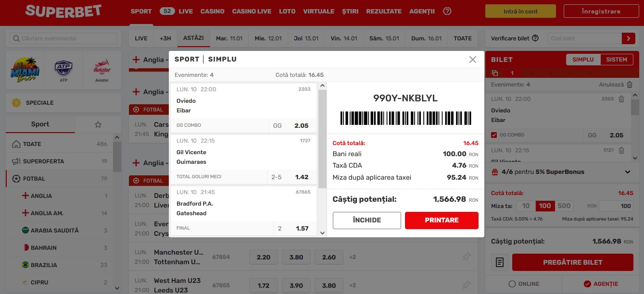Viewport: 644px width, 294px height.
Task: Expand the Anglia league in the sidebar
Action: click(59, 196)
